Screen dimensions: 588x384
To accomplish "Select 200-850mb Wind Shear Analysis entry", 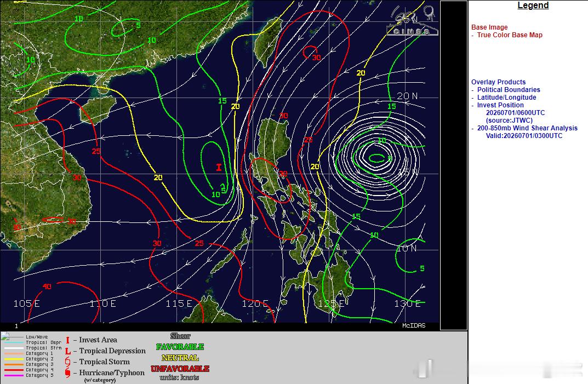I will click(527, 128).
